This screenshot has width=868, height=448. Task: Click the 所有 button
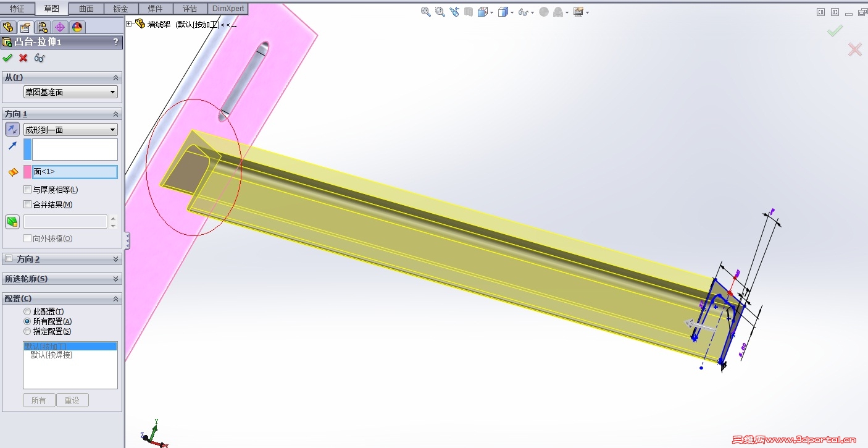tap(39, 400)
